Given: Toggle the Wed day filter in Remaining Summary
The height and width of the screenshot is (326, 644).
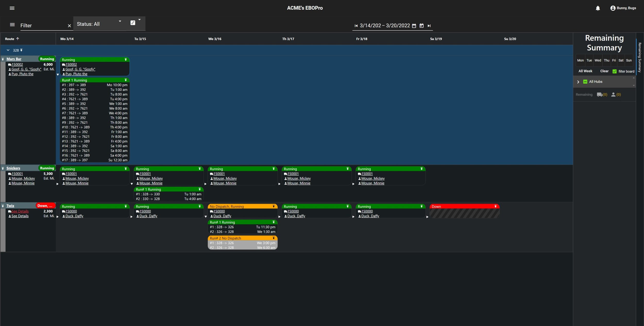Looking at the screenshot, I should (598, 60).
